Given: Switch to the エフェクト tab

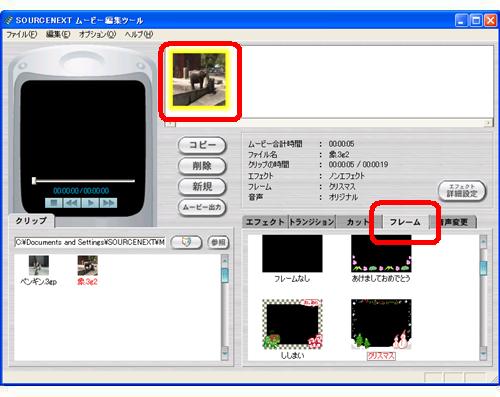Looking at the screenshot, I should (x=265, y=222).
